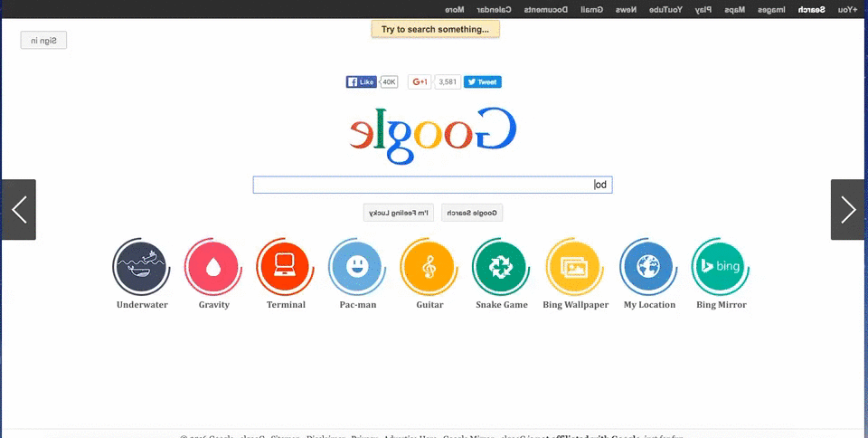Launch the Snake Game recycle icon
Image resolution: width=868 pixels, height=438 pixels.
point(501,268)
